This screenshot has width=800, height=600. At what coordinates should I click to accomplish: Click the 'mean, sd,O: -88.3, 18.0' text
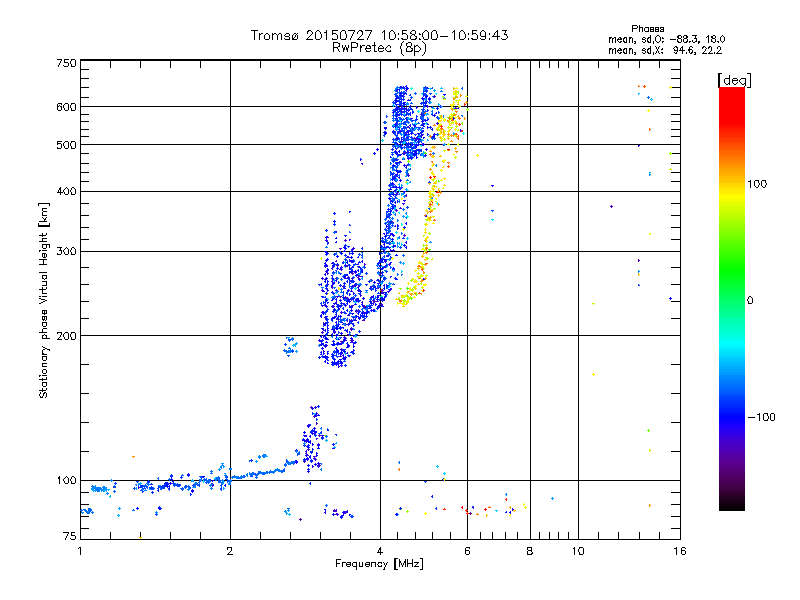666,39
